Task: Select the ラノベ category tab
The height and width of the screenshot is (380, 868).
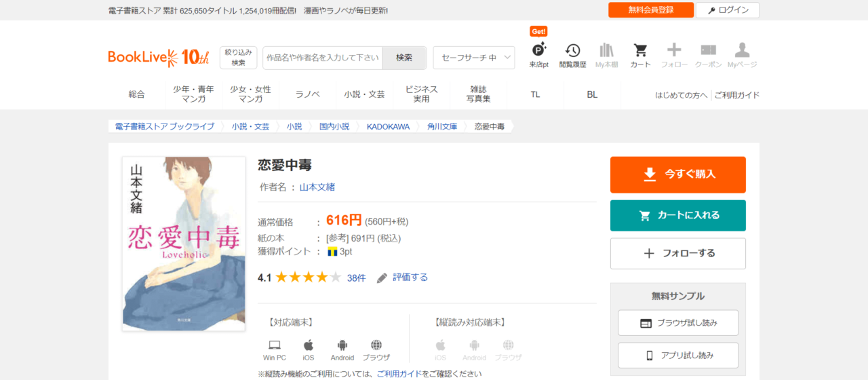Action: [x=307, y=94]
